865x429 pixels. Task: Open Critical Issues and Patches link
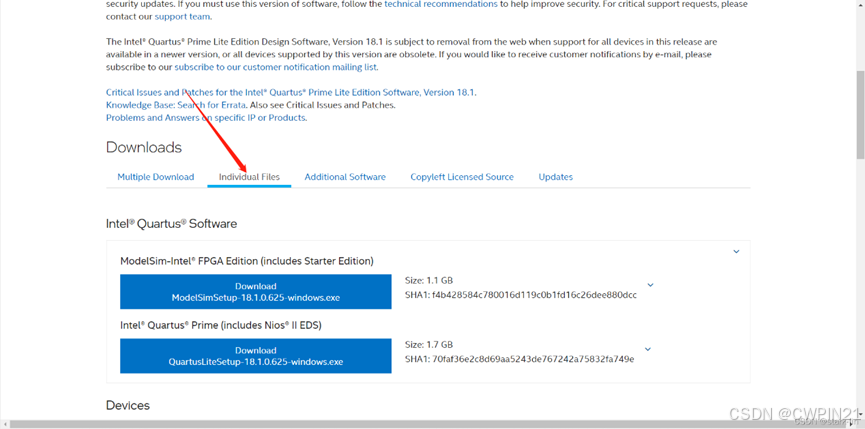coord(291,93)
